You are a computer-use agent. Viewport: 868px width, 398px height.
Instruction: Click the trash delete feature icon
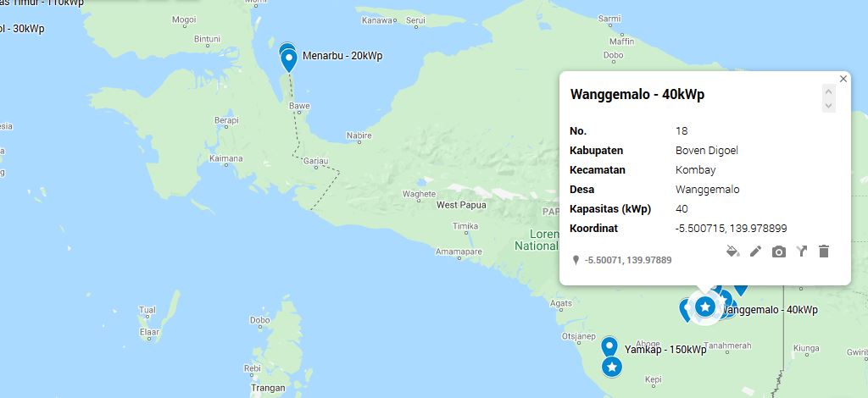[x=824, y=252]
